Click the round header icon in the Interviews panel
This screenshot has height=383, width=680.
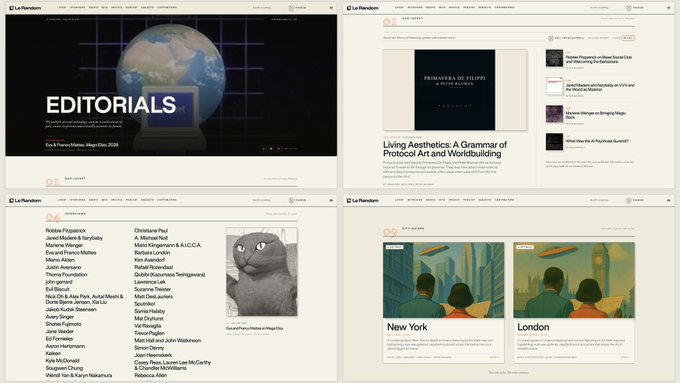coord(291,200)
